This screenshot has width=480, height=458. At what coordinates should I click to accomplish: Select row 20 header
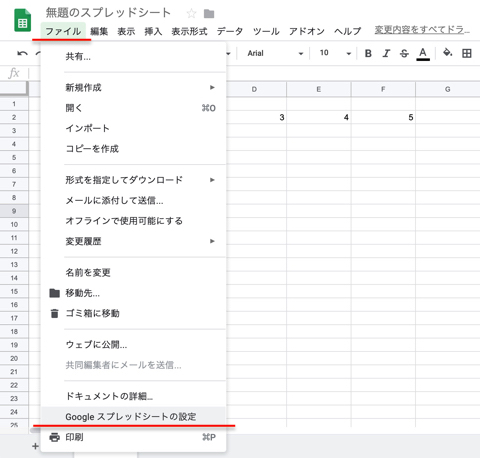[14, 358]
